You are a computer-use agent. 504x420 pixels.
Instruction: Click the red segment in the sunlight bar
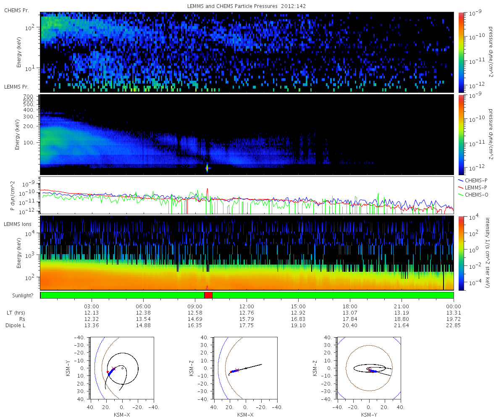208,295
